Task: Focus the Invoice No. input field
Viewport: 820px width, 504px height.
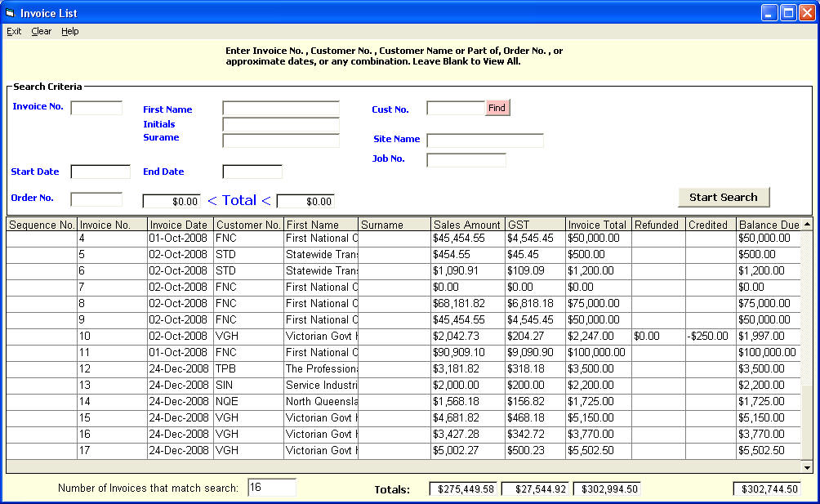Action: (x=96, y=108)
